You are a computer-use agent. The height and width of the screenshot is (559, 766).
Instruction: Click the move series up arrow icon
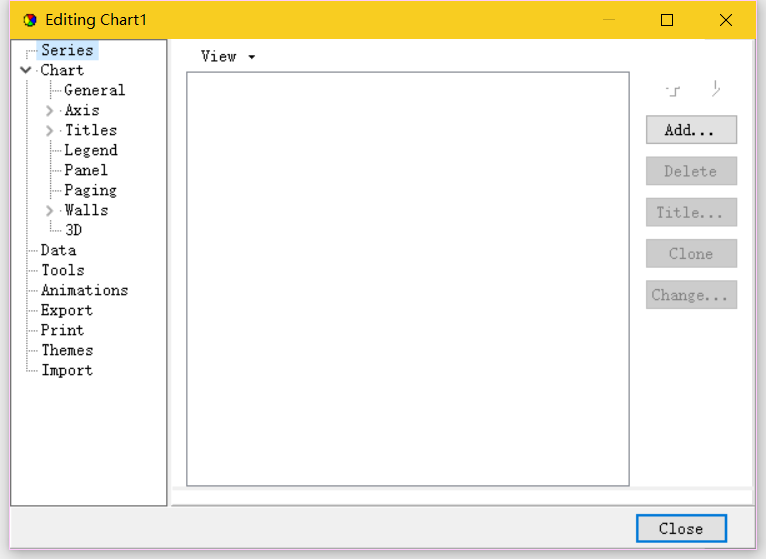click(x=673, y=90)
